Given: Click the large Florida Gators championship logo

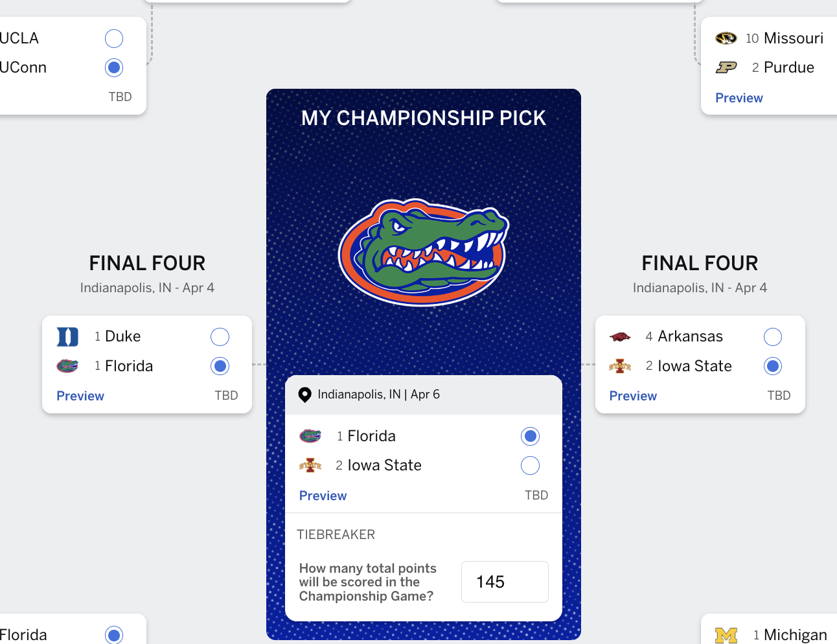Looking at the screenshot, I should point(424,252).
